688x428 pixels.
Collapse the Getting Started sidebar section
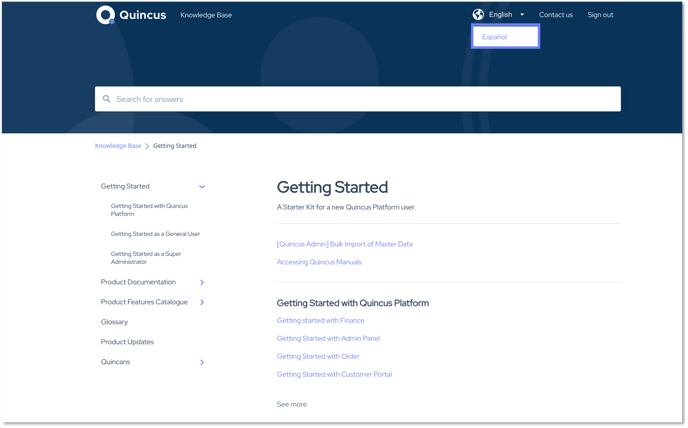[x=202, y=187]
